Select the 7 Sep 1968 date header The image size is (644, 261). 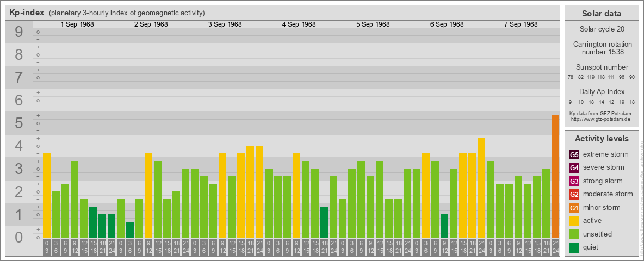521,24
